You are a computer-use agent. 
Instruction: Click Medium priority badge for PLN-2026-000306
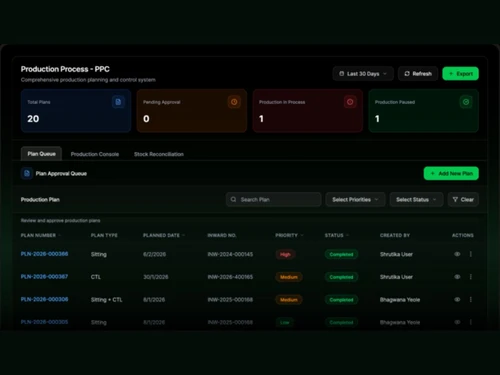289,300
